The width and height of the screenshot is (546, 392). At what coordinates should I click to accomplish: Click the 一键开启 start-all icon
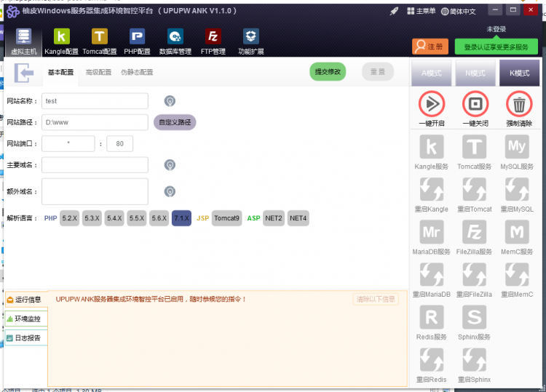431,105
